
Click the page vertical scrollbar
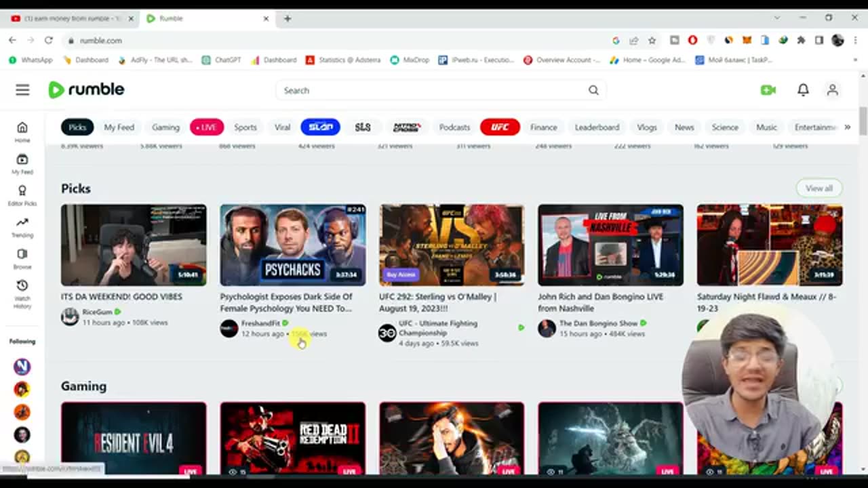coord(863,121)
